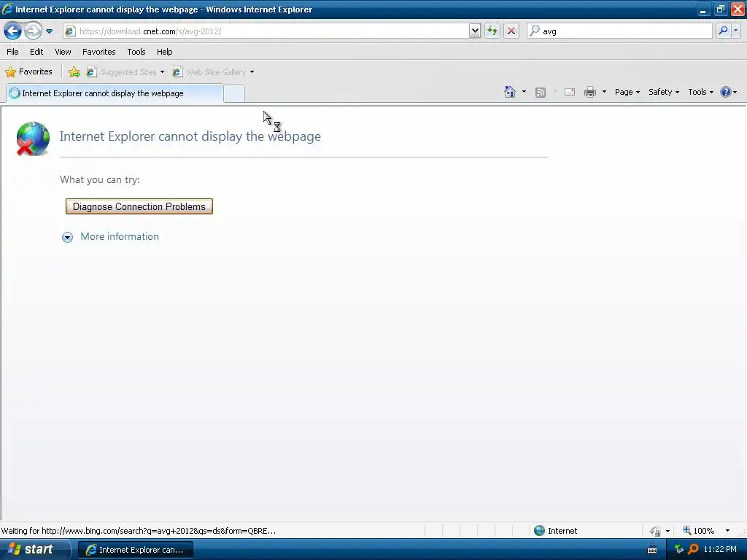Click the orange search tray icon
The image size is (747, 560).
pyautogui.click(x=693, y=549)
